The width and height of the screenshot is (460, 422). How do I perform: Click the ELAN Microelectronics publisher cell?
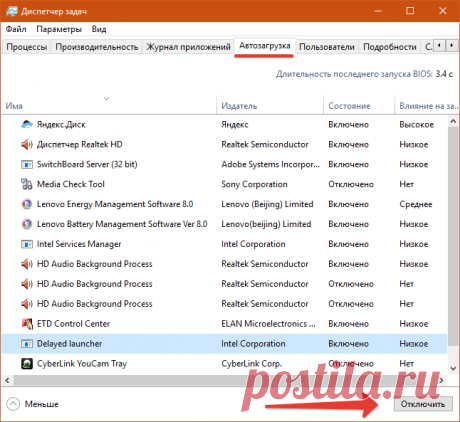tap(268, 324)
